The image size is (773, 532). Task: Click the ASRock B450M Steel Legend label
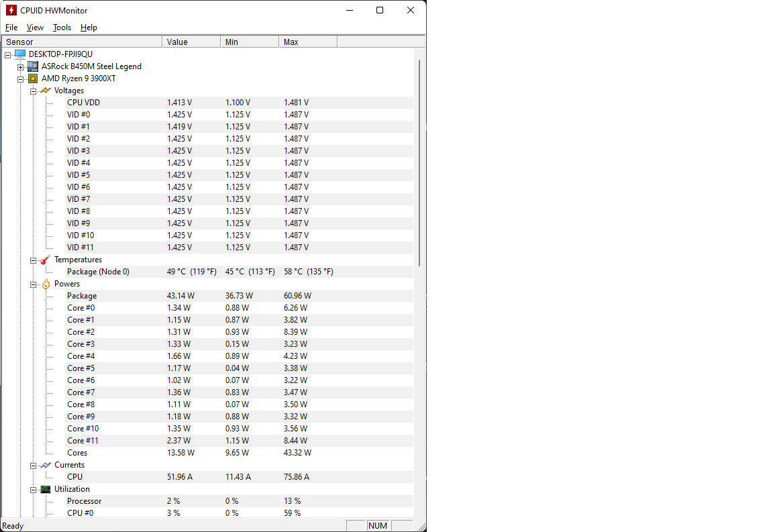[x=91, y=66]
